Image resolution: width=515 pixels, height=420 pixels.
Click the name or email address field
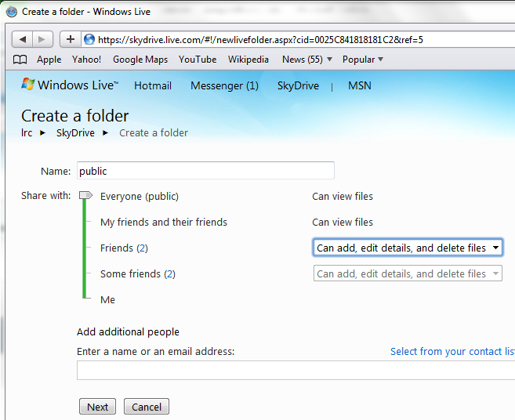pos(296,371)
